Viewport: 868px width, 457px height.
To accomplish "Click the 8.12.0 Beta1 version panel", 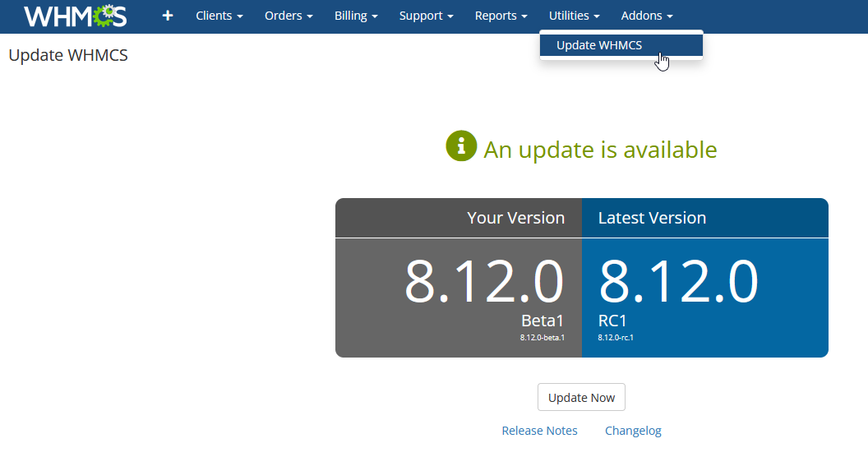I will [459, 298].
